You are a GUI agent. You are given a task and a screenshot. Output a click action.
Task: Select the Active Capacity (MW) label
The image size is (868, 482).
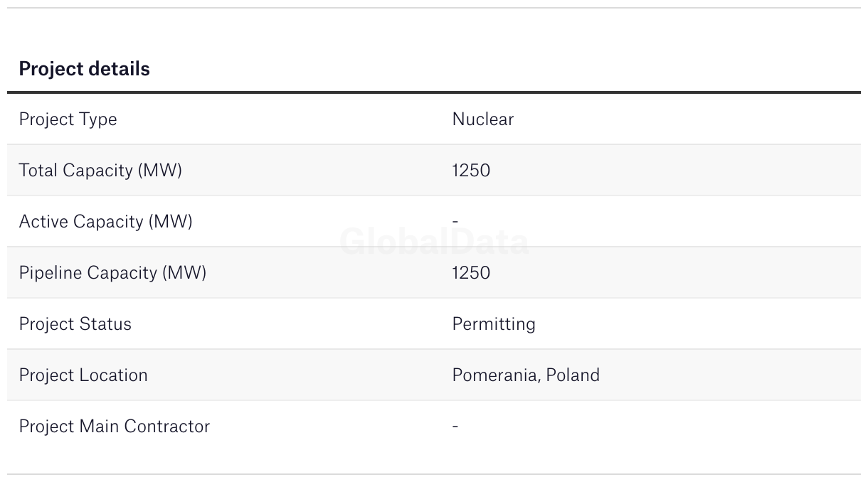click(105, 222)
